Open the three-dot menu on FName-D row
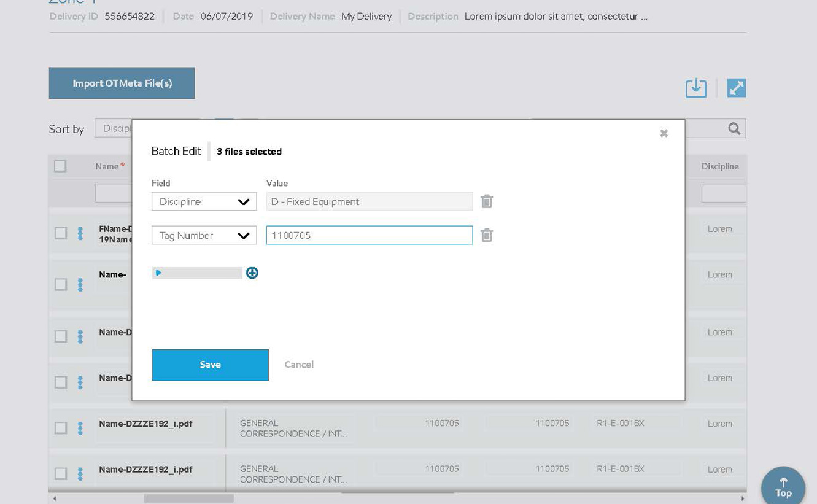The width and height of the screenshot is (817, 504). pyautogui.click(x=80, y=233)
